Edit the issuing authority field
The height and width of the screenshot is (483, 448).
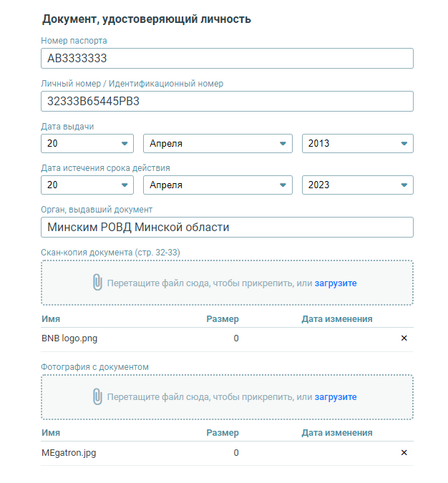tap(227, 227)
